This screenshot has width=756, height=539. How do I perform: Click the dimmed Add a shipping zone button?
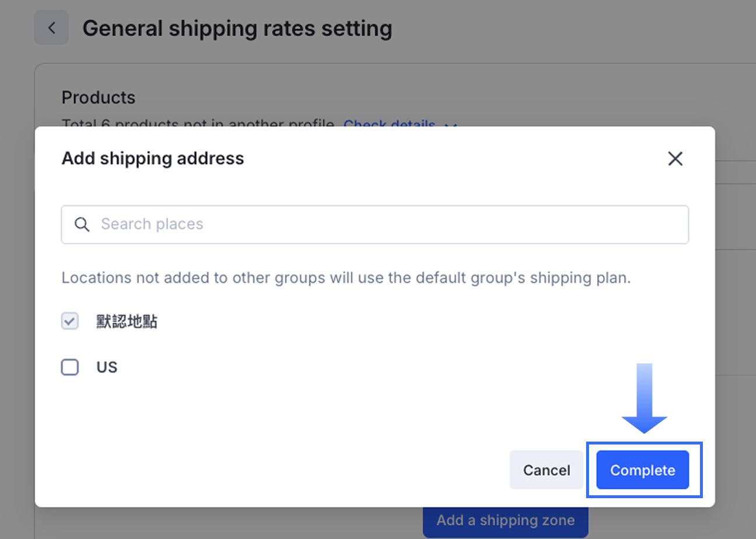[505, 521]
